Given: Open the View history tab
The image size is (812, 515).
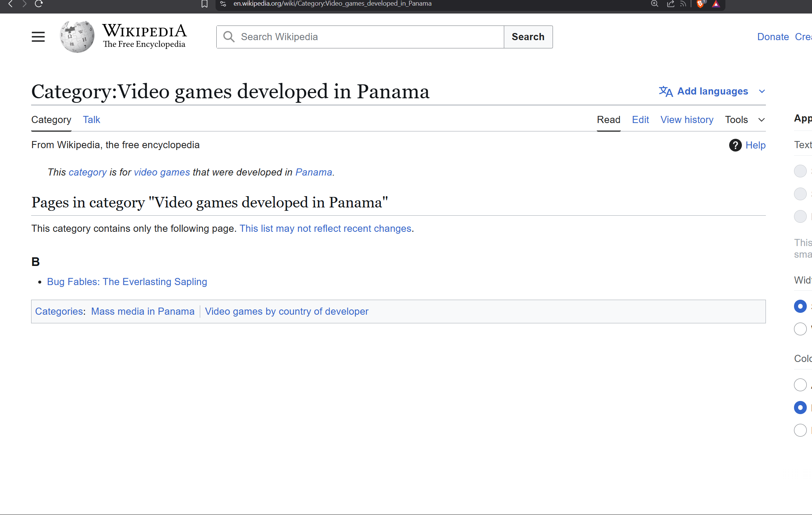Looking at the screenshot, I should [x=687, y=120].
